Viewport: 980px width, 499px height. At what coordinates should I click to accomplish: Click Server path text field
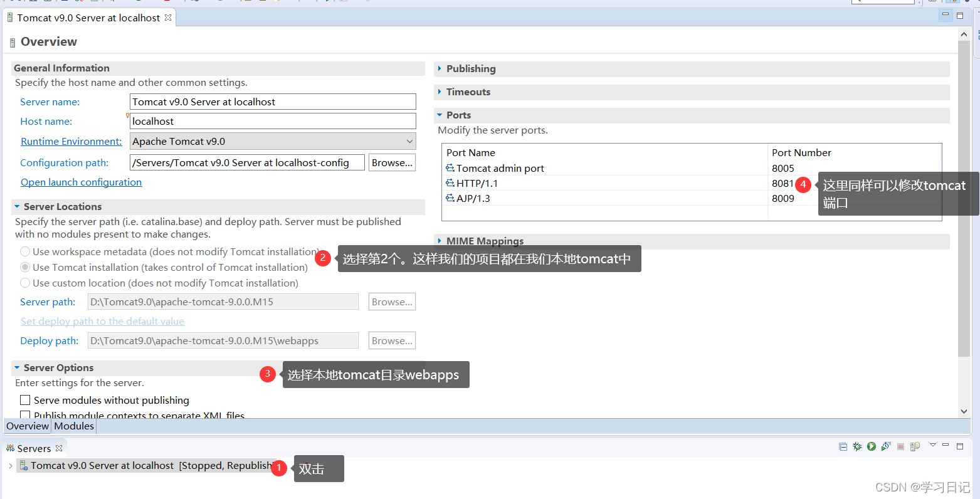223,302
